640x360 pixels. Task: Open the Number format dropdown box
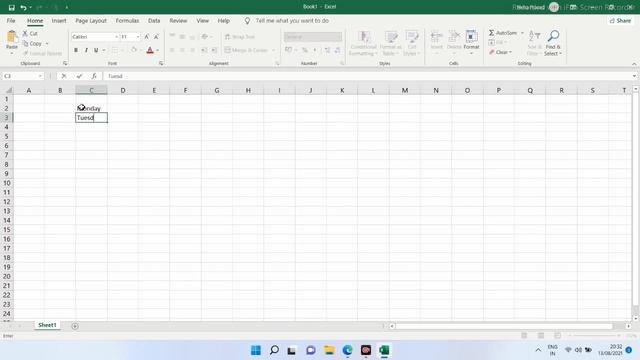pyautogui.click(x=313, y=37)
